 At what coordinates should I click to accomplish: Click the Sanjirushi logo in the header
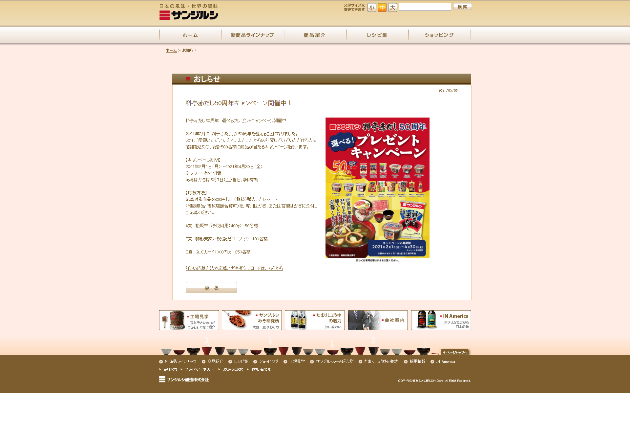tap(190, 13)
